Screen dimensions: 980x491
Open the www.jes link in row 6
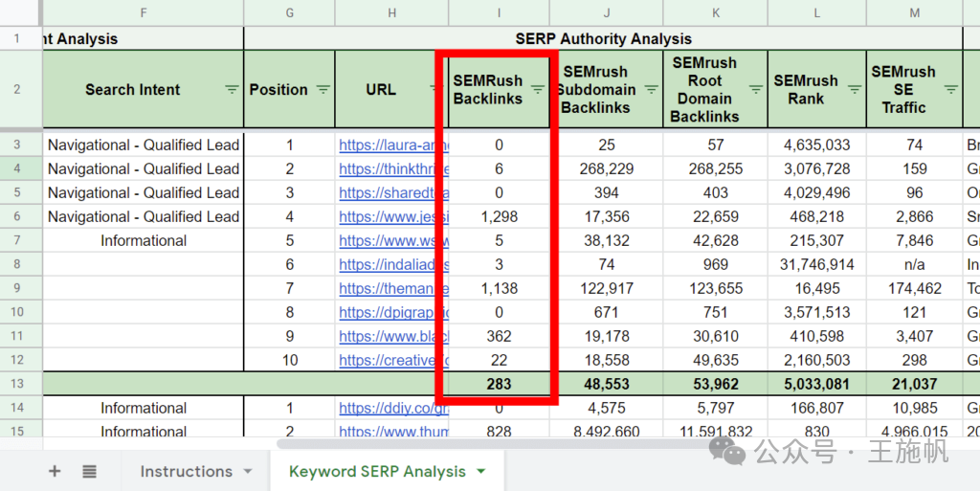pyautogui.click(x=393, y=216)
